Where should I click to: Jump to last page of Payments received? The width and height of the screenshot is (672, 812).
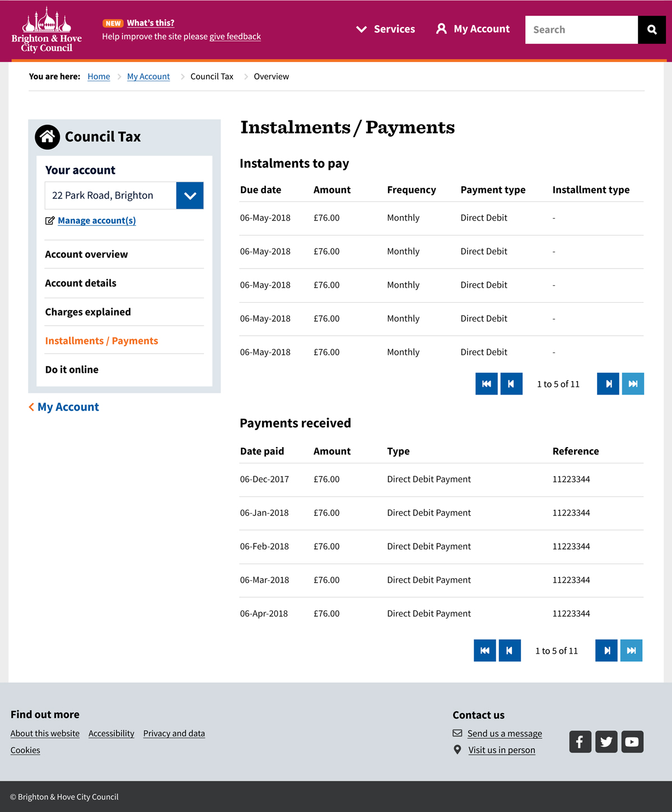[631, 650]
